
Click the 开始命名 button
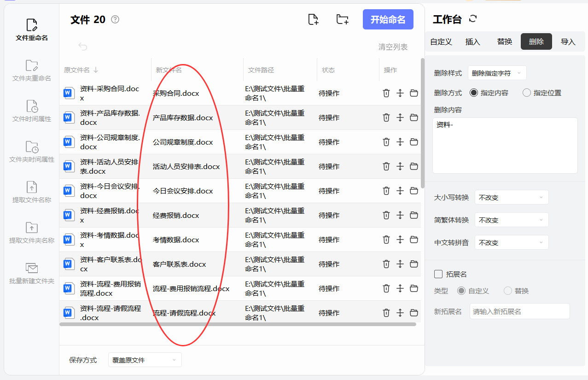tap(388, 19)
